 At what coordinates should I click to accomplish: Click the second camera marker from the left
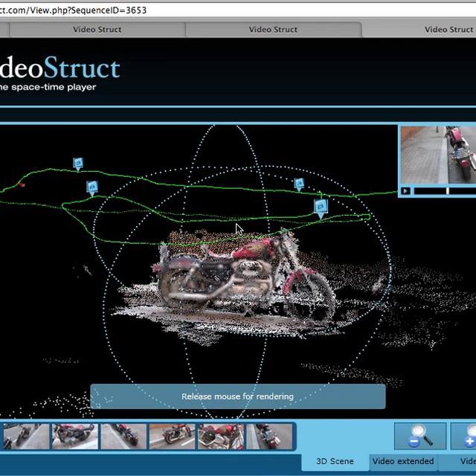[92, 187]
